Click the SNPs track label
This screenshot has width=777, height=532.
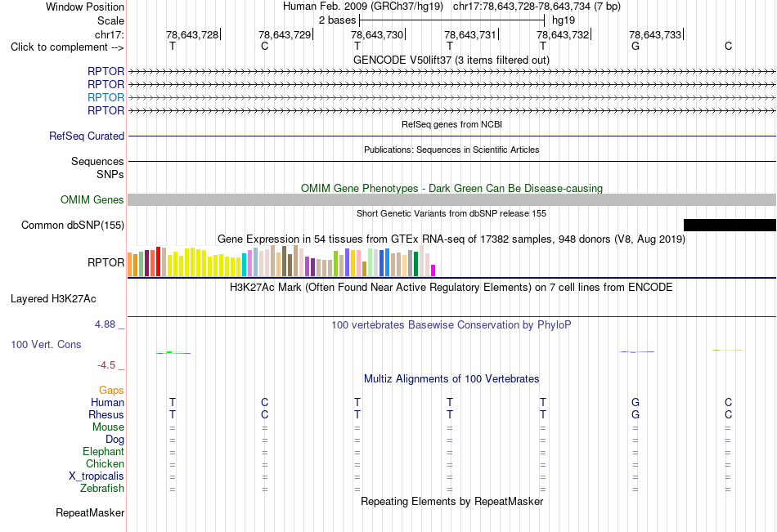coord(110,174)
